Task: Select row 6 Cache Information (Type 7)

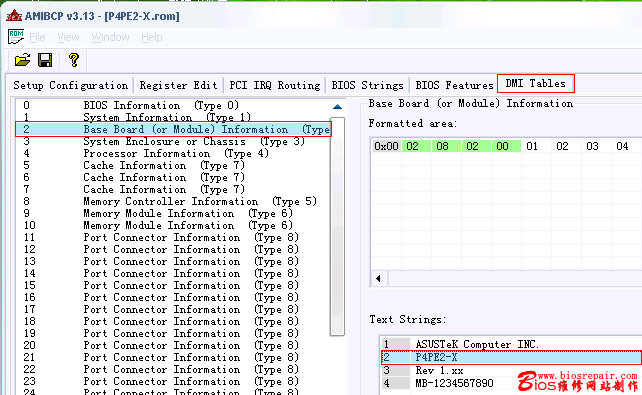Action: [173, 177]
